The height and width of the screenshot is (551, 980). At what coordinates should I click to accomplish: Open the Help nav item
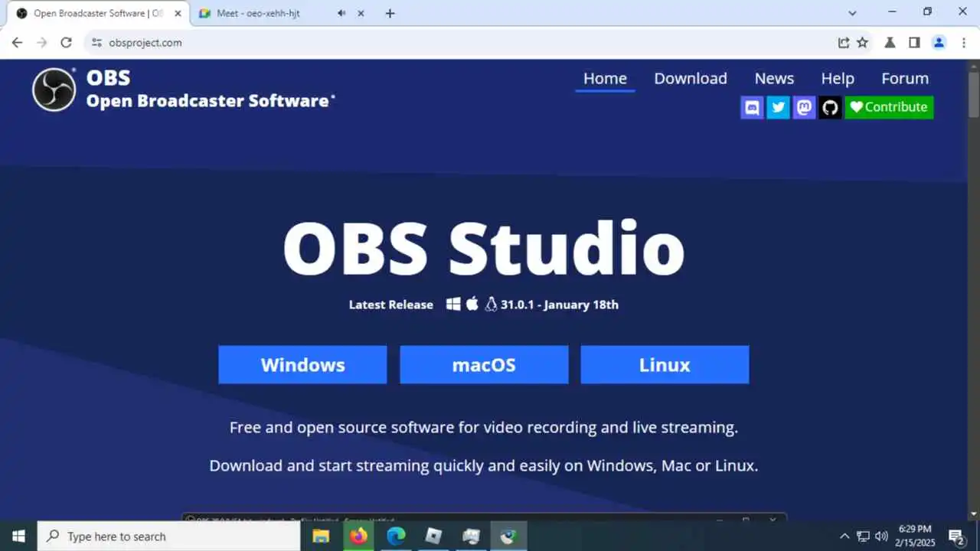[838, 78]
